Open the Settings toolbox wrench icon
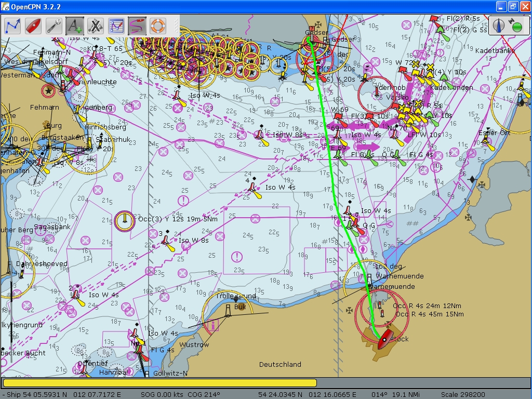This screenshot has width=532, height=399. (54, 26)
